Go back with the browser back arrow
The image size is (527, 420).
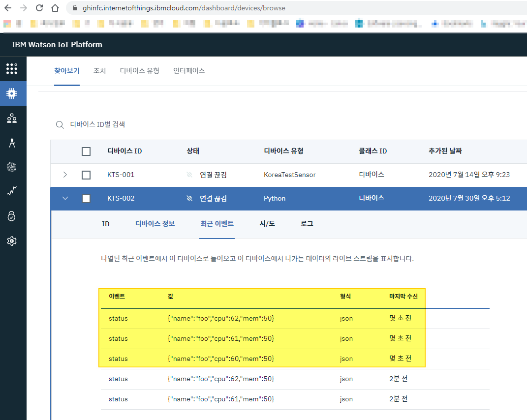pyautogui.click(x=8, y=8)
